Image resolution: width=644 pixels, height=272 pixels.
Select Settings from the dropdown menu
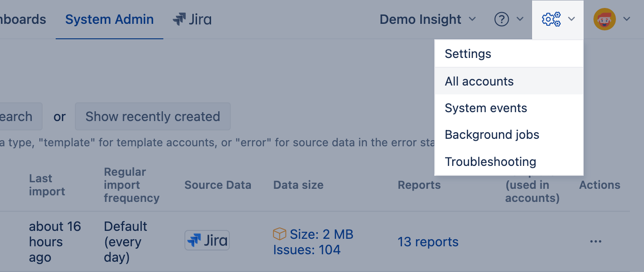(x=468, y=54)
